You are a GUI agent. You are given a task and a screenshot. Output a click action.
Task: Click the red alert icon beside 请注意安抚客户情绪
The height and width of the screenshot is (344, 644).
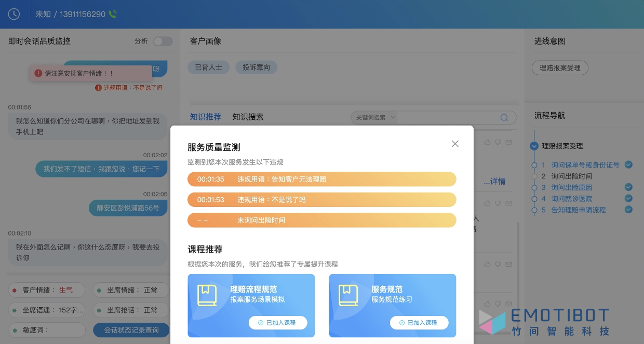pyautogui.click(x=38, y=74)
